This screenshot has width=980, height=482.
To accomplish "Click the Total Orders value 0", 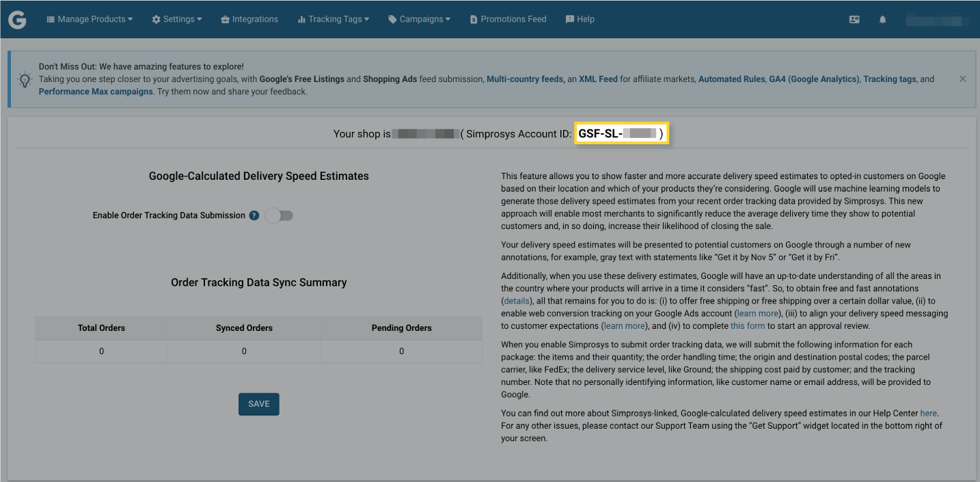I will 101,351.
